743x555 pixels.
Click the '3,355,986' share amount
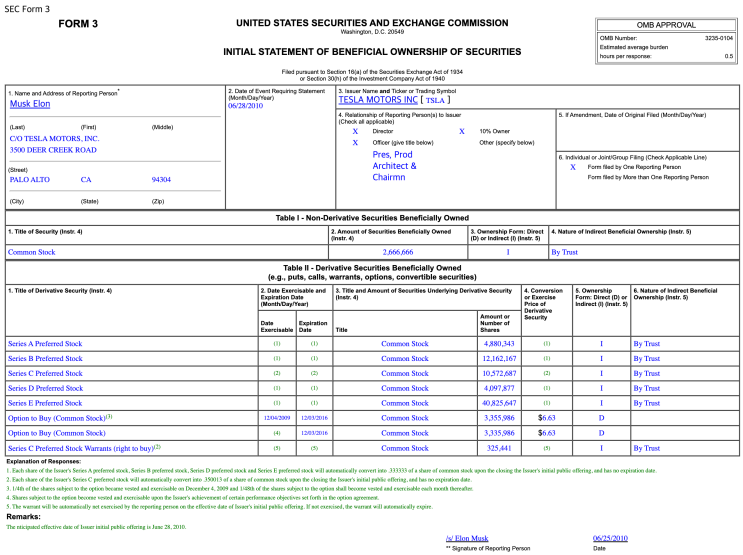[499, 418]
